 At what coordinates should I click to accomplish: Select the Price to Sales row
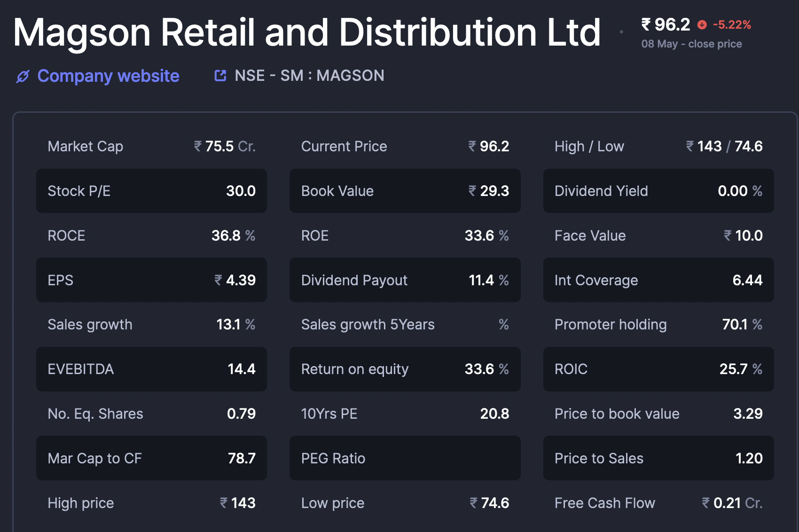[658, 458]
